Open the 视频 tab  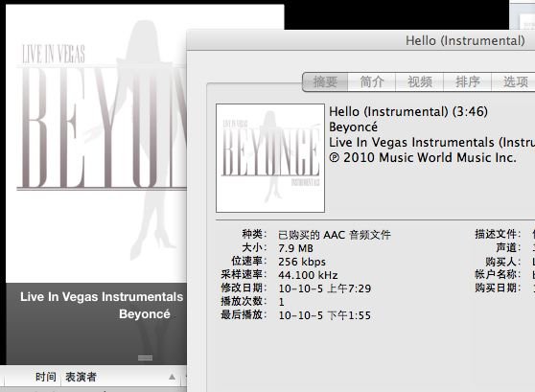click(x=419, y=81)
